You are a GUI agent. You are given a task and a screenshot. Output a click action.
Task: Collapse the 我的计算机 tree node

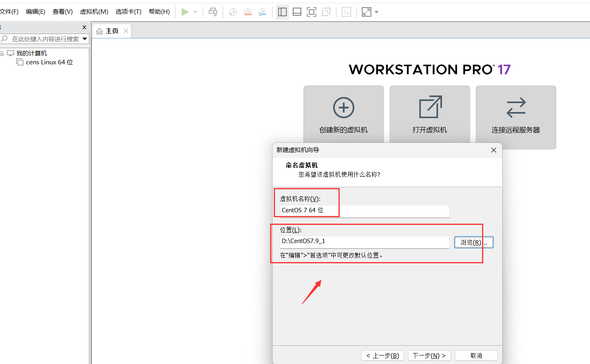coord(2,53)
